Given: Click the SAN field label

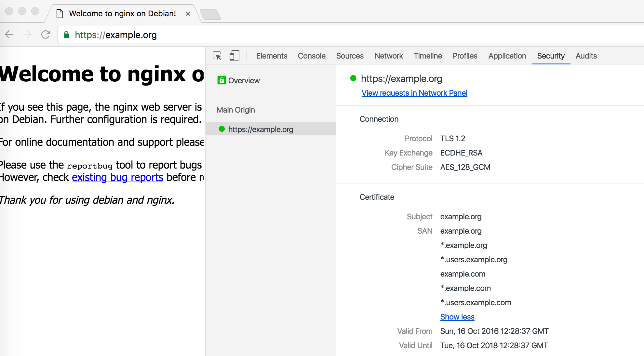Looking at the screenshot, I should 425,231.
